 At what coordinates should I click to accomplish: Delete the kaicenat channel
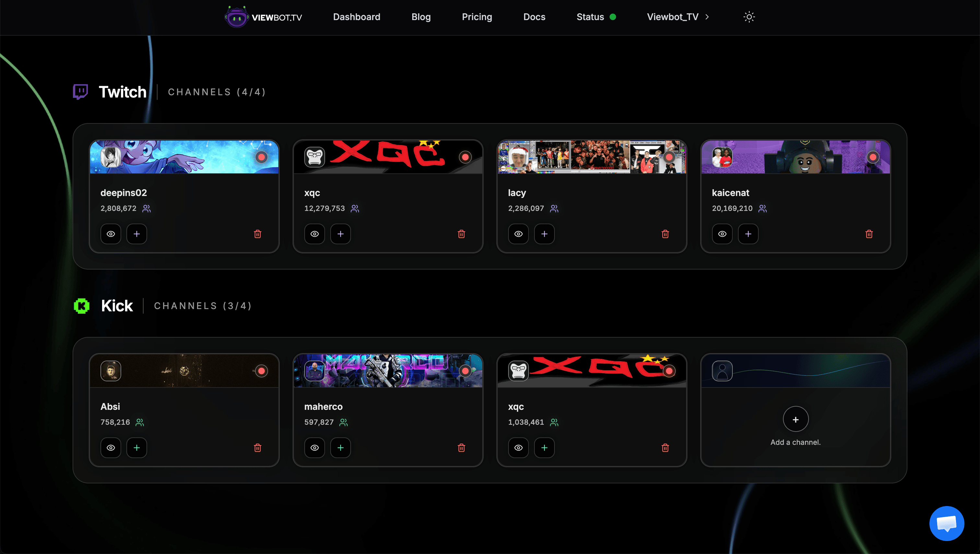[x=869, y=234]
